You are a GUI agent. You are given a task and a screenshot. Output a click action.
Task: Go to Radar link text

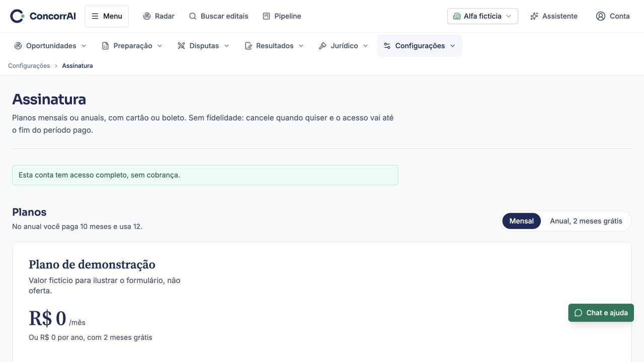coord(165,16)
